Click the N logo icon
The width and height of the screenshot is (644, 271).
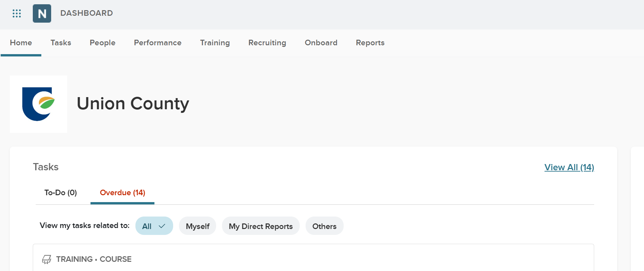coord(42,13)
